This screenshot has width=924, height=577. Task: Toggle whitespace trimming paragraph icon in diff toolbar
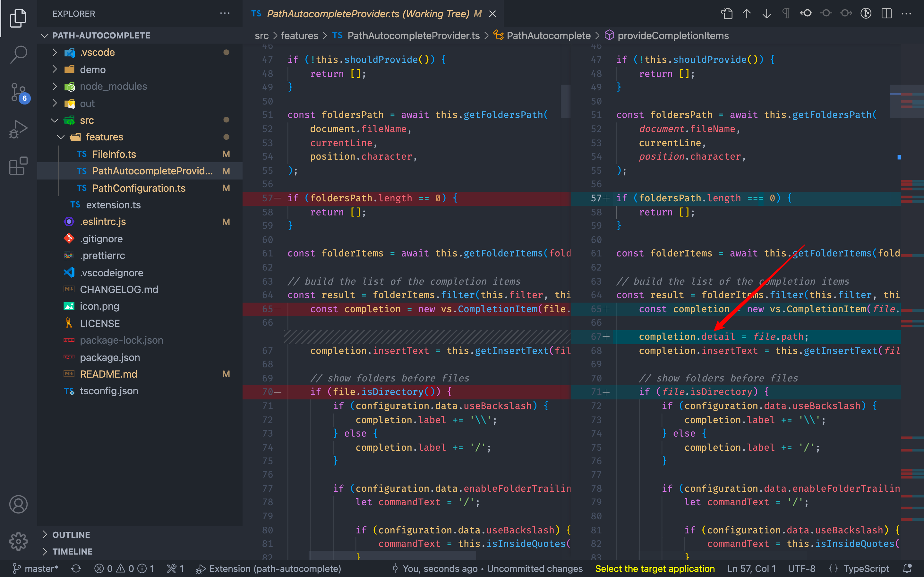point(786,14)
